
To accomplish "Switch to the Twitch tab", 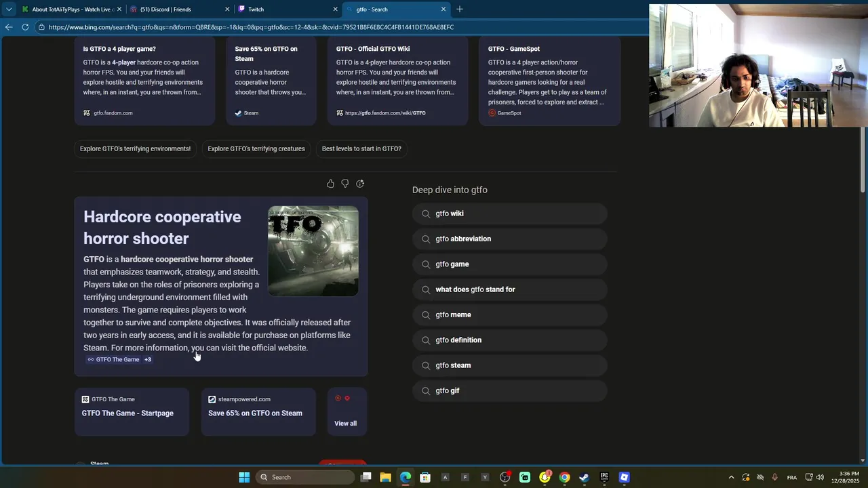I will tap(288, 9).
